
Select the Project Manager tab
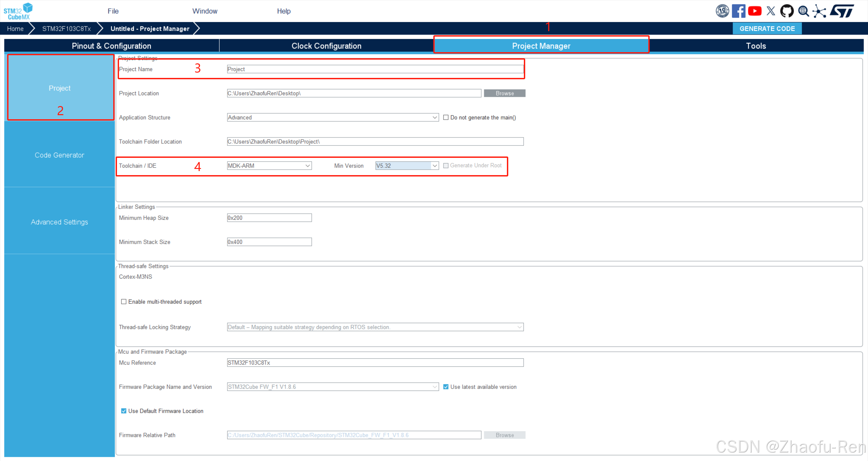pyautogui.click(x=541, y=46)
